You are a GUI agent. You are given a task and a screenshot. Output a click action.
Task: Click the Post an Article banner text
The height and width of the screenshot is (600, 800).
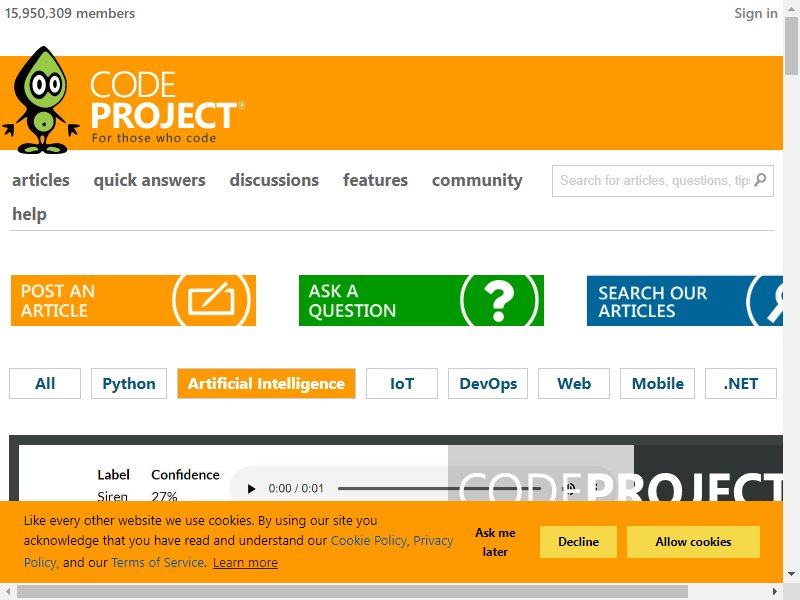click(58, 301)
